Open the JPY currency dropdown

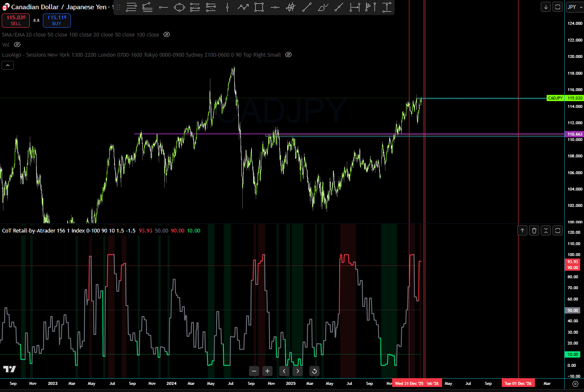pos(574,7)
